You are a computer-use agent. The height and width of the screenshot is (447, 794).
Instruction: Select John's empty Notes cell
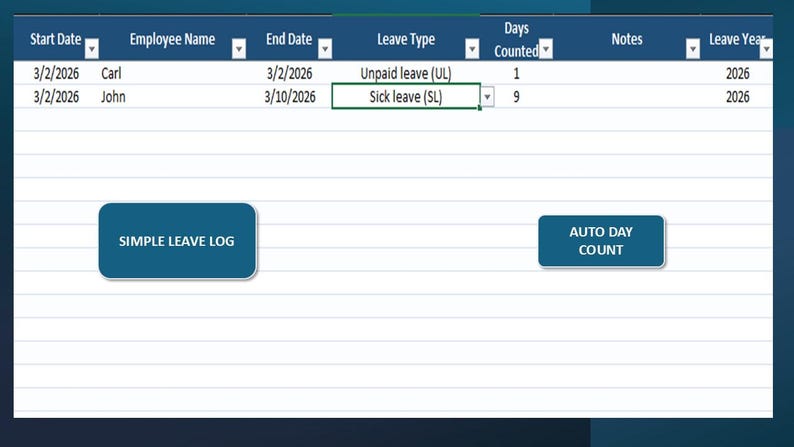627,96
